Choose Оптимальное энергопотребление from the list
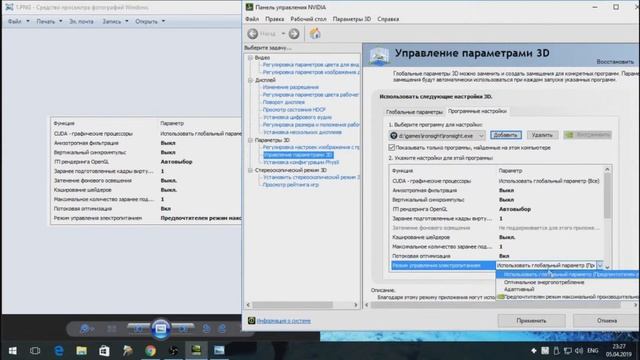Screen dimensions: 640x360 tap(544, 282)
